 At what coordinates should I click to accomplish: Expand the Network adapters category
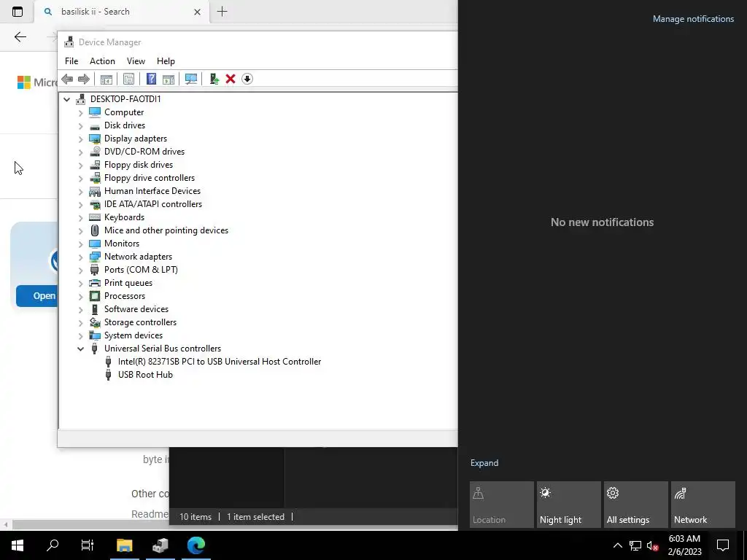click(x=80, y=257)
